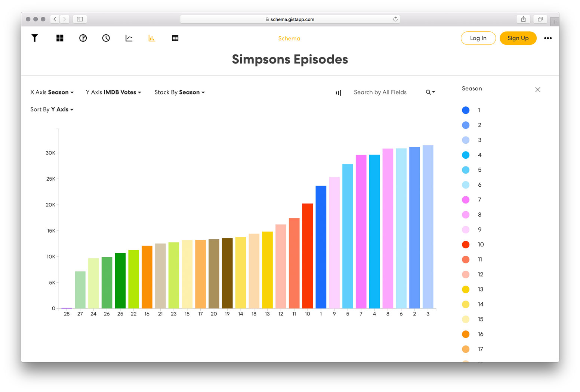Click the Safari share icon
This screenshot has height=392, width=580.
click(524, 19)
